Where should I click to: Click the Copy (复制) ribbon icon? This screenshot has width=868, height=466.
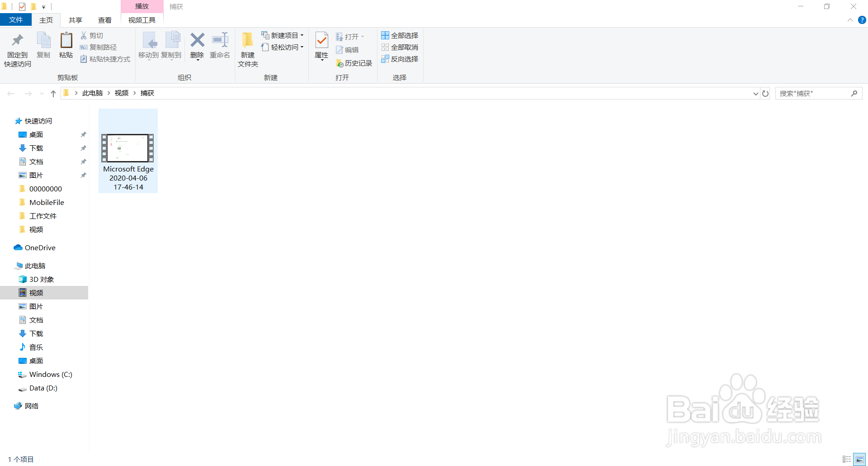[43, 45]
